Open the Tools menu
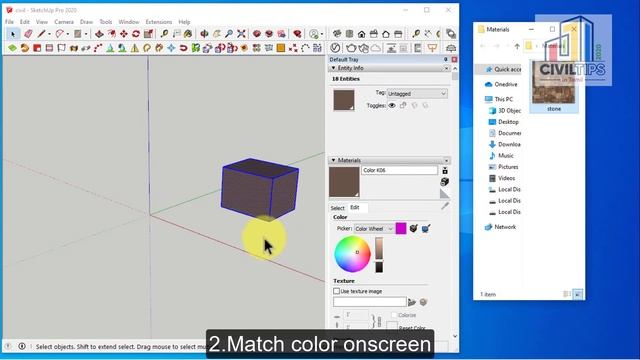This screenshot has width=640, height=360. click(106, 22)
